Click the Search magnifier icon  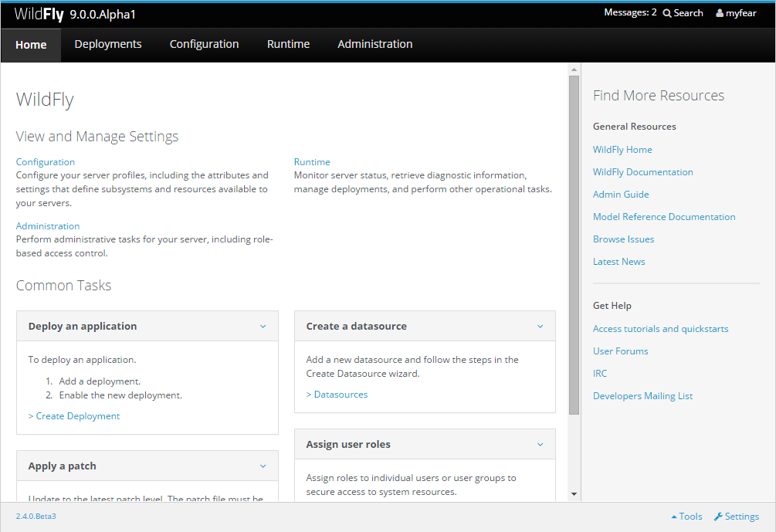tap(667, 13)
